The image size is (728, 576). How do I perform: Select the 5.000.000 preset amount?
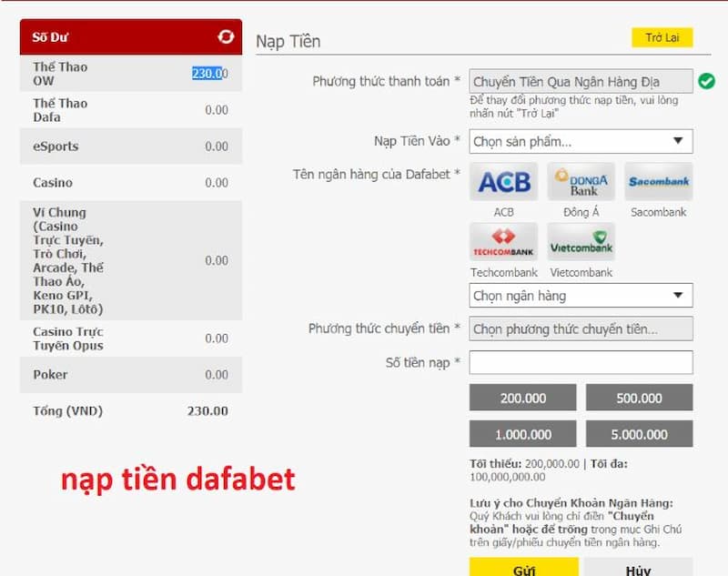tap(639, 434)
